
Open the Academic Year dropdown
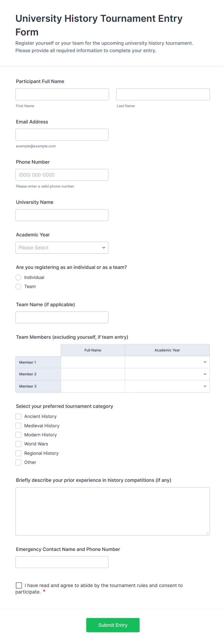[62, 248]
